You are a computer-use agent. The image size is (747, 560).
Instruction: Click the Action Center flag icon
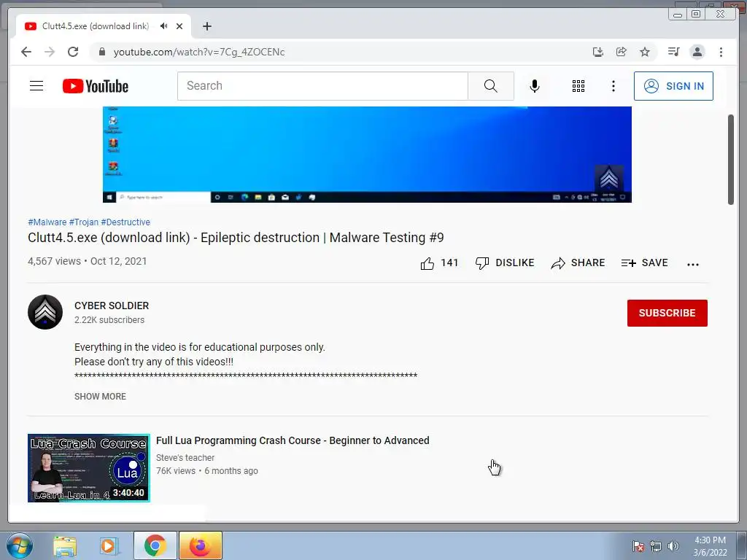(x=638, y=546)
